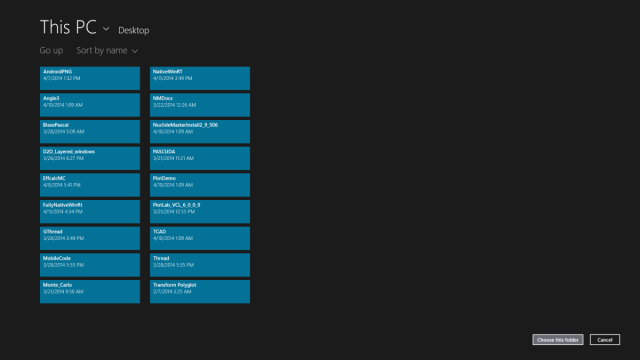Select the Monte_Carlo folder tile
This screenshot has height=360, width=640.
[90, 291]
